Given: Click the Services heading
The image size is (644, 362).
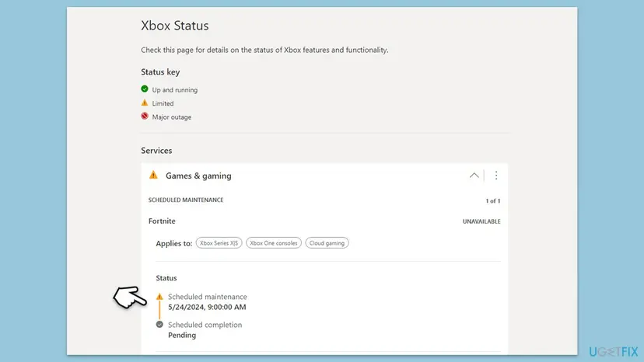Looking at the screenshot, I should [x=156, y=150].
